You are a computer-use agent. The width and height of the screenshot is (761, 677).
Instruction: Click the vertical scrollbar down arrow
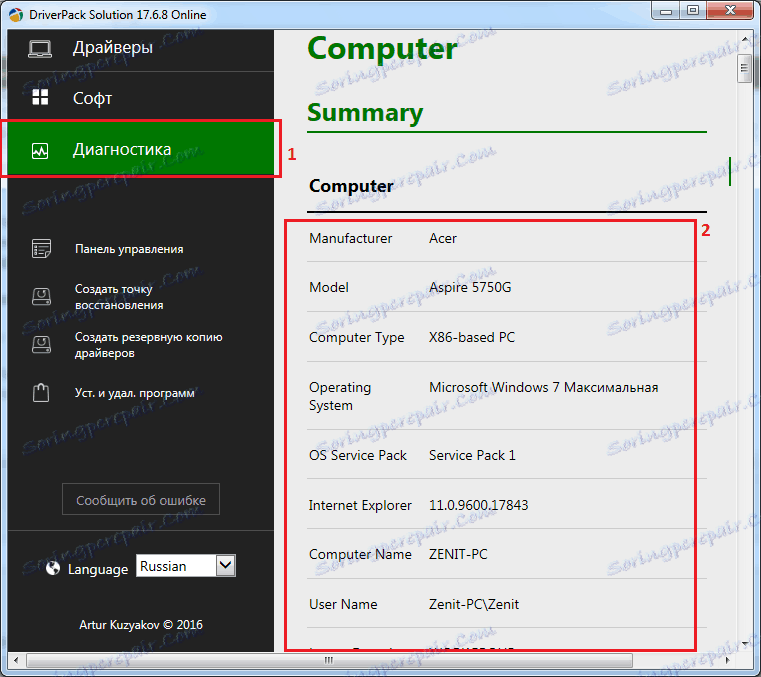(x=745, y=644)
